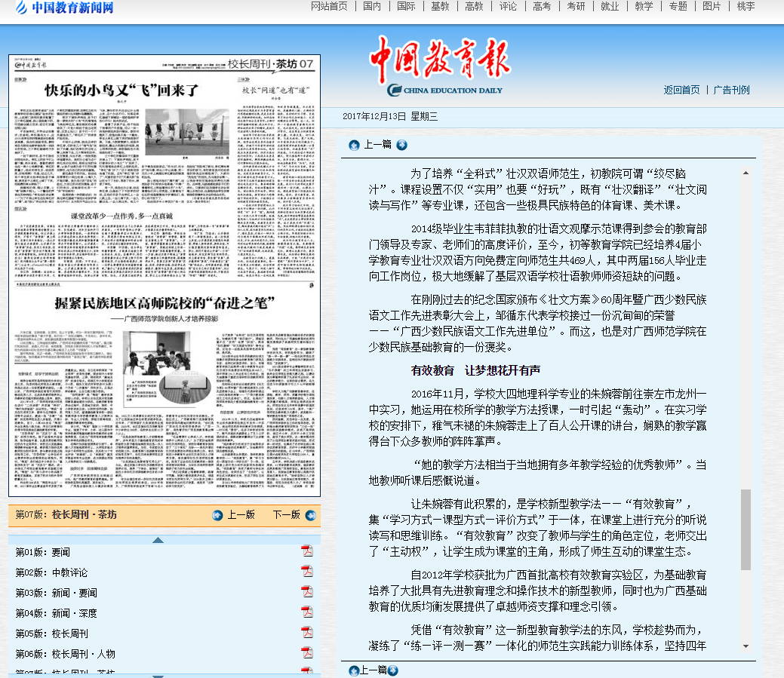Open PDF icon for 第05版 校长周刊

click(306, 632)
